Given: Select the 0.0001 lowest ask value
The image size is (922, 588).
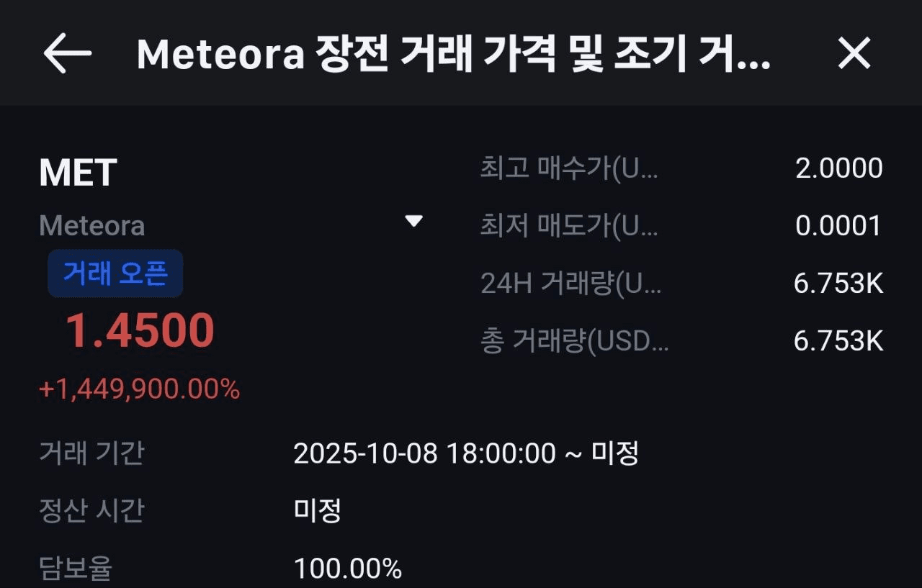Looking at the screenshot, I should coord(838,226).
